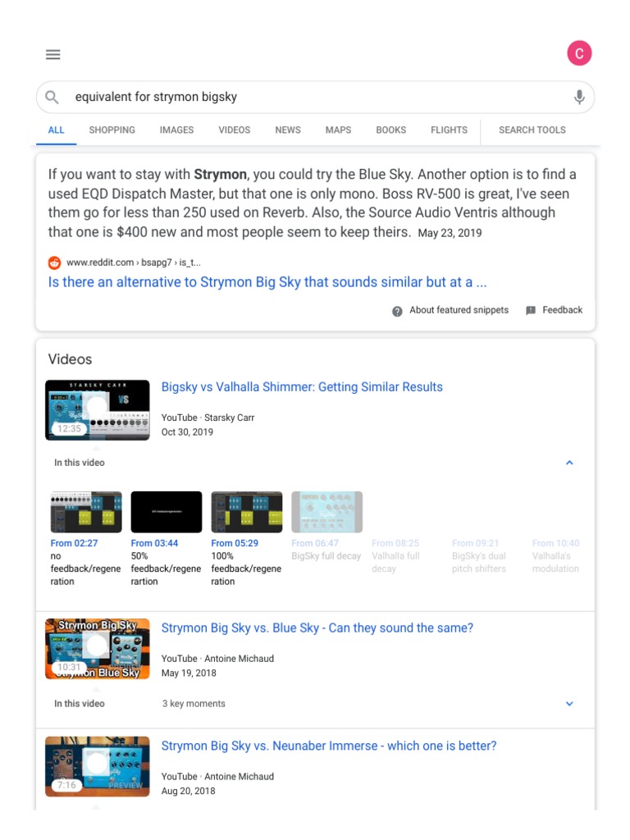Start voice search with microphone icon
Viewport: 630px width, 840px height.
[579, 97]
